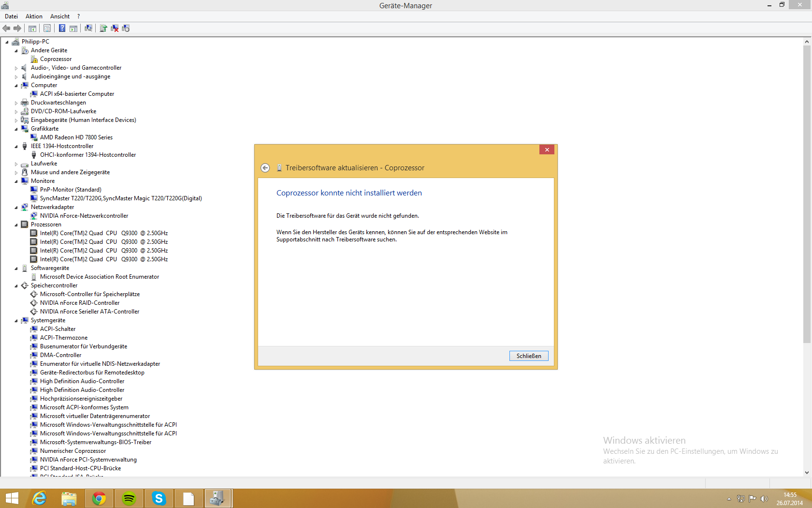
Task: Click the blue Help question-mark icon
Action: click(62, 29)
